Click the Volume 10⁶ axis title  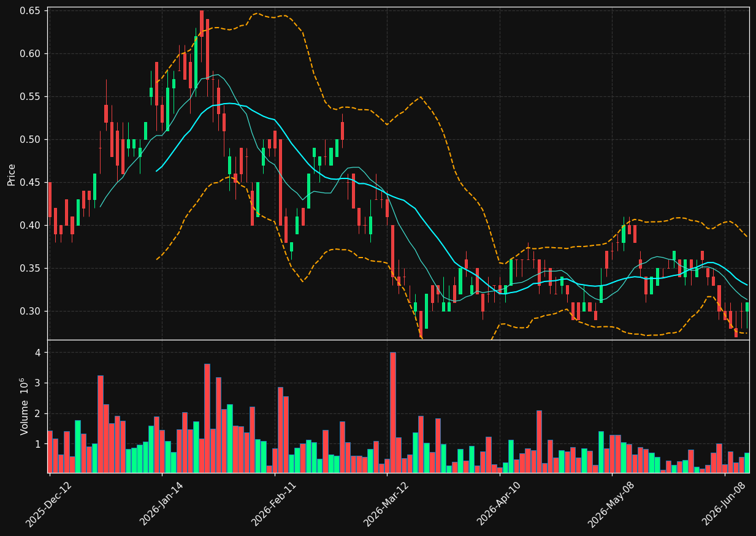click(x=25, y=406)
